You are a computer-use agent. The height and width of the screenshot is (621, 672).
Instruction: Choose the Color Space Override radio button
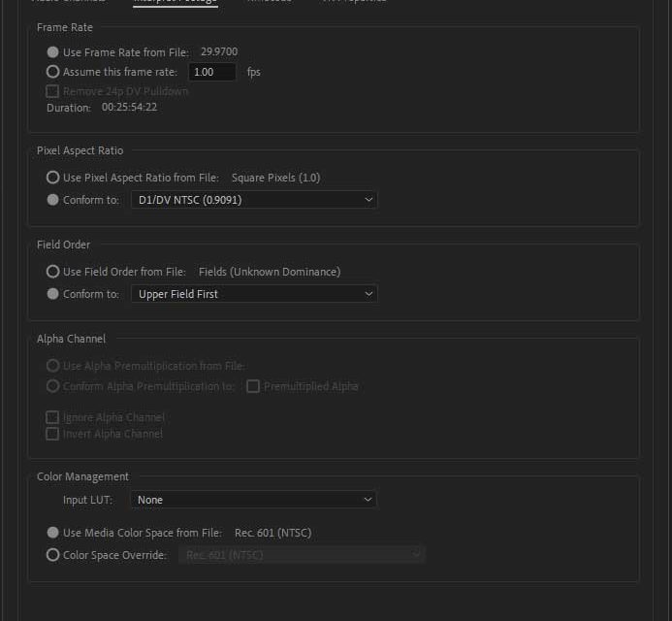click(53, 555)
